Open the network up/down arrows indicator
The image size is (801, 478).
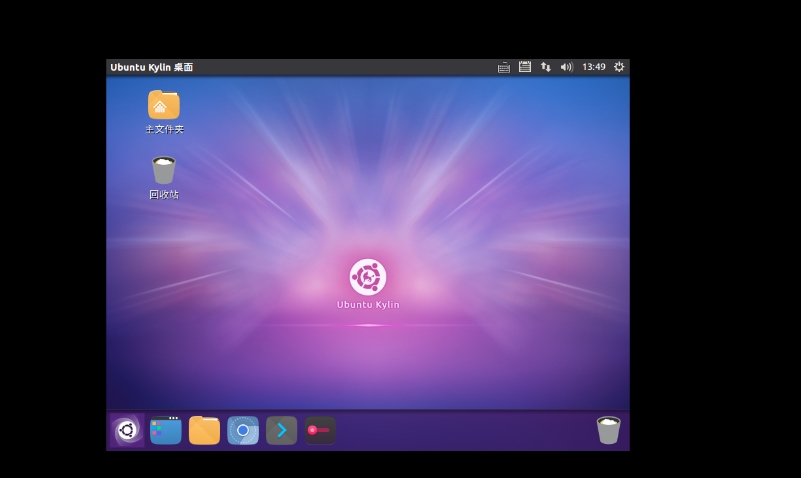[546, 67]
